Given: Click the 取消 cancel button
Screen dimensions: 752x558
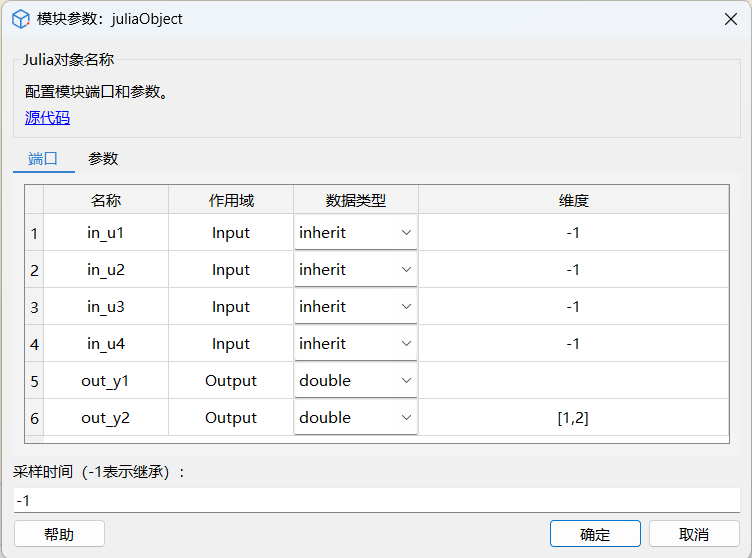Looking at the screenshot, I should click(694, 534).
